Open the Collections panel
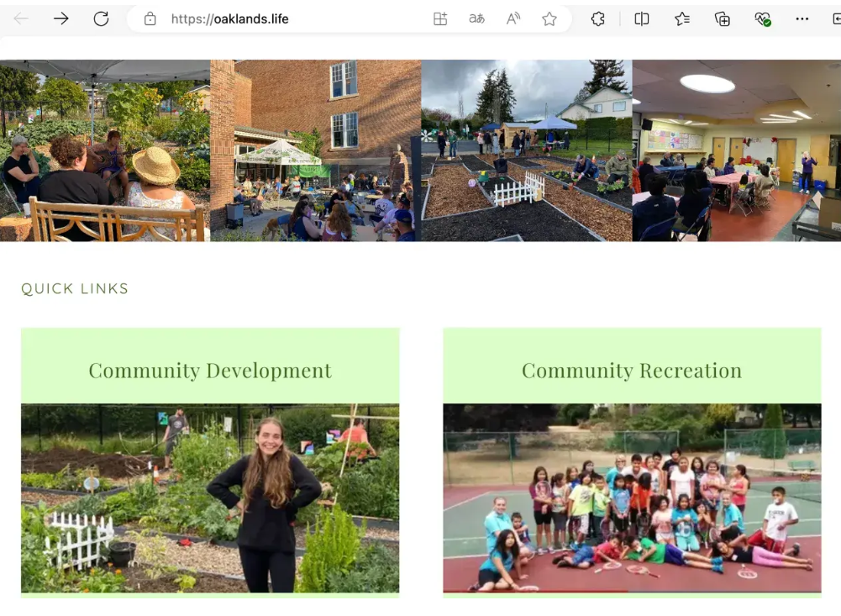841x616 pixels. 722,18
